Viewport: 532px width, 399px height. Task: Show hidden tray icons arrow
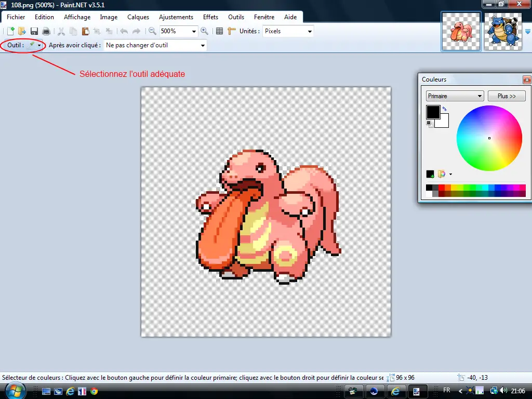(x=460, y=391)
